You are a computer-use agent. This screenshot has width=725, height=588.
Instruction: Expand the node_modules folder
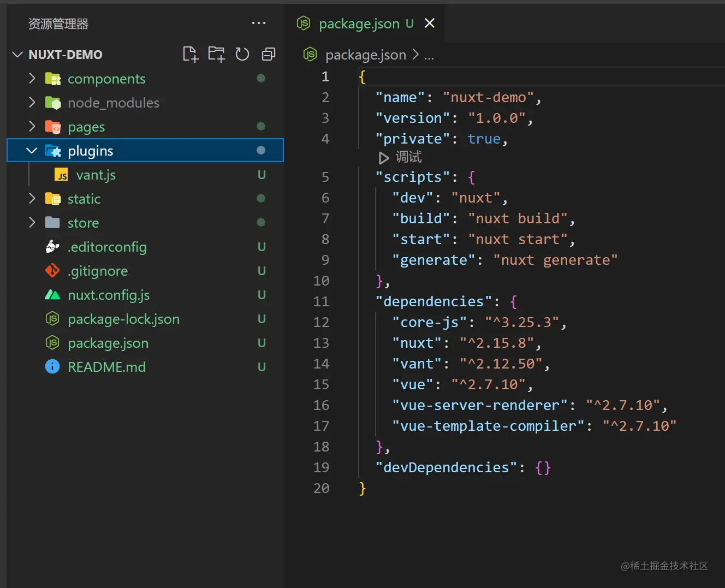32,103
